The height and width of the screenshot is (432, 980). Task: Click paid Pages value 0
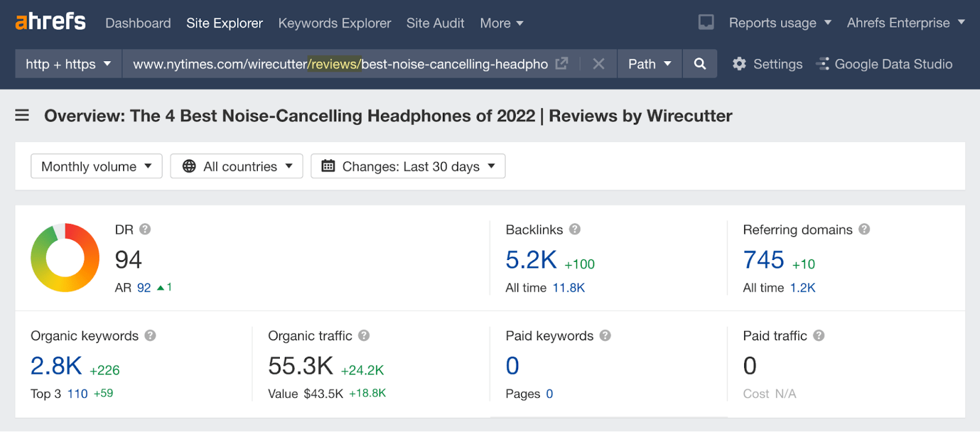[549, 393]
